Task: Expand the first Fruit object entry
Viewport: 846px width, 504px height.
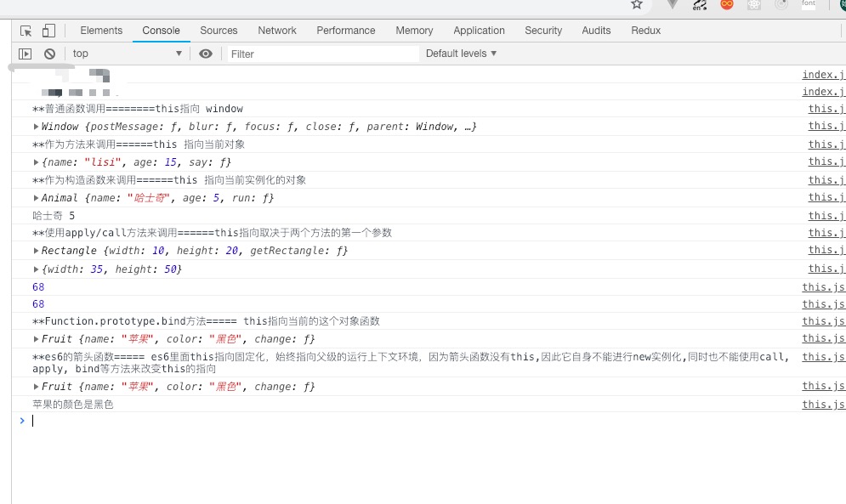Action: (37, 339)
